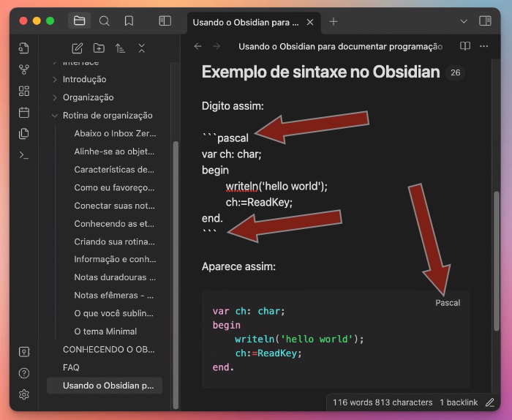Image resolution: width=512 pixels, height=420 pixels.
Task: Click the editor vertical scrollbar
Action: tap(497, 261)
